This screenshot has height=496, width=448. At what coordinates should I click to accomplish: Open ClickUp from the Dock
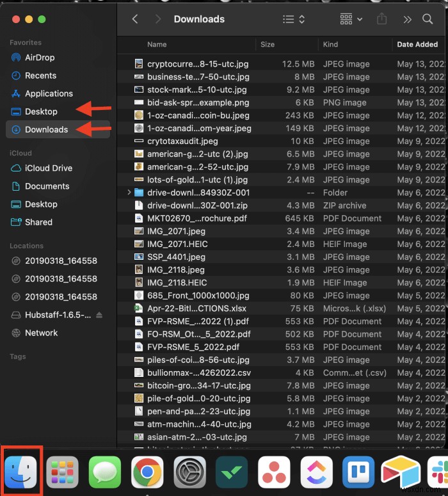pyautogui.click(x=316, y=472)
